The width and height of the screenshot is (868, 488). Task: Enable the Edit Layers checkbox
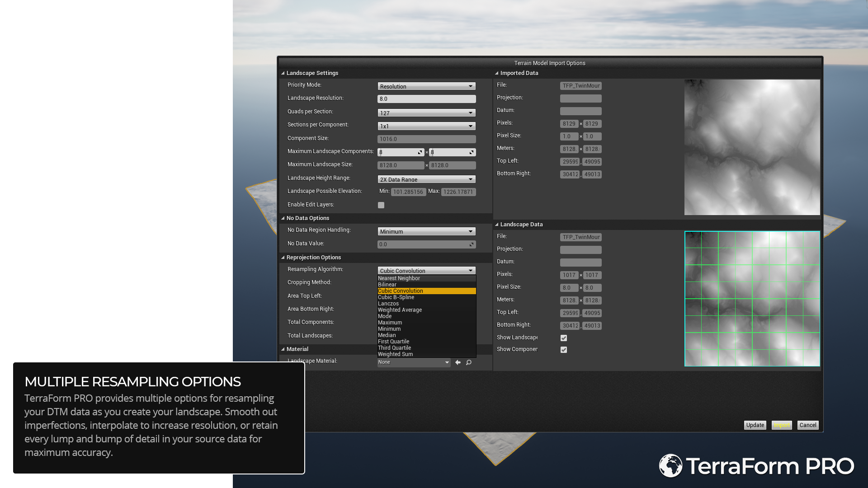click(x=381, y=205)
